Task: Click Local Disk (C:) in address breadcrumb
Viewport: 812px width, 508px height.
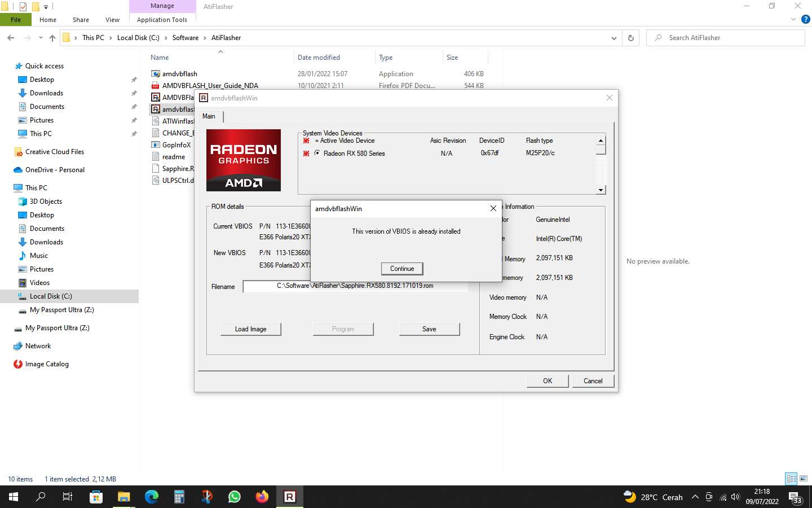Action: (138, 38)
